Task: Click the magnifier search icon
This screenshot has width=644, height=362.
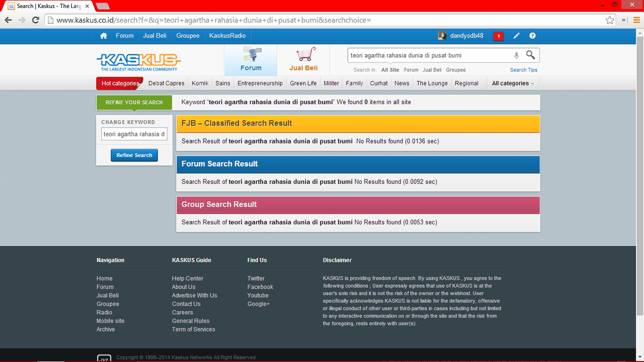Action: (x=531, y=55)
